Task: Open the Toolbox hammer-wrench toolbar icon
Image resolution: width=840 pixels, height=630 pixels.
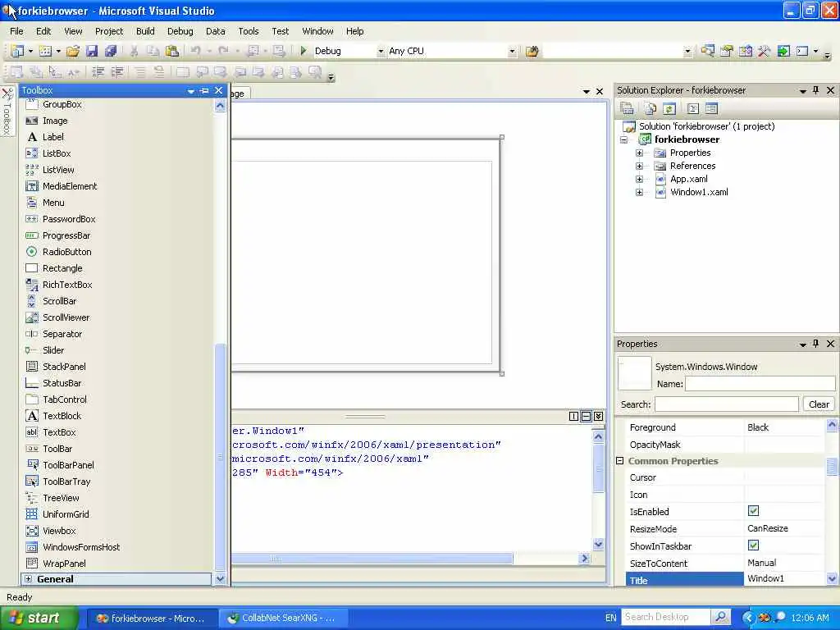Action: [764, 51]
